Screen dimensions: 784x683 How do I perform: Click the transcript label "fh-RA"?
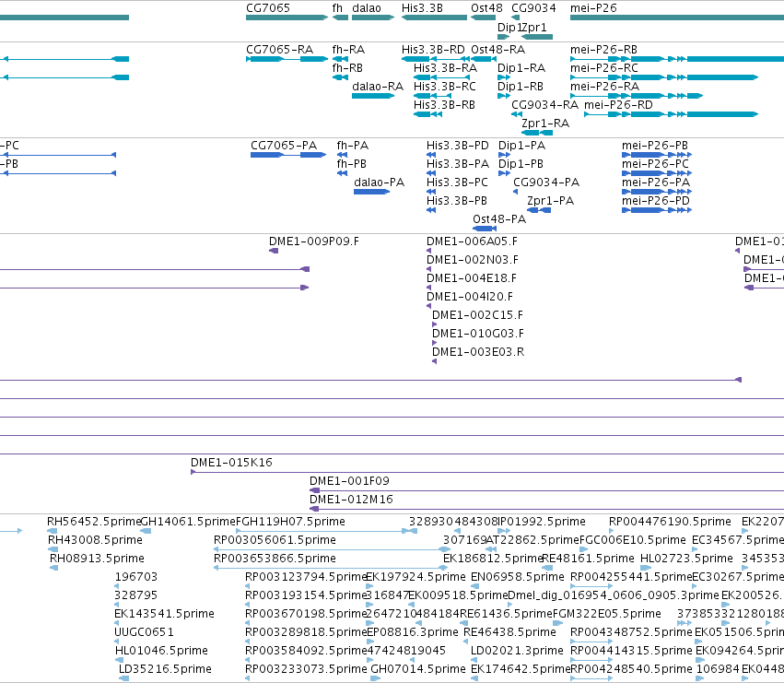[x=348, y=50]
